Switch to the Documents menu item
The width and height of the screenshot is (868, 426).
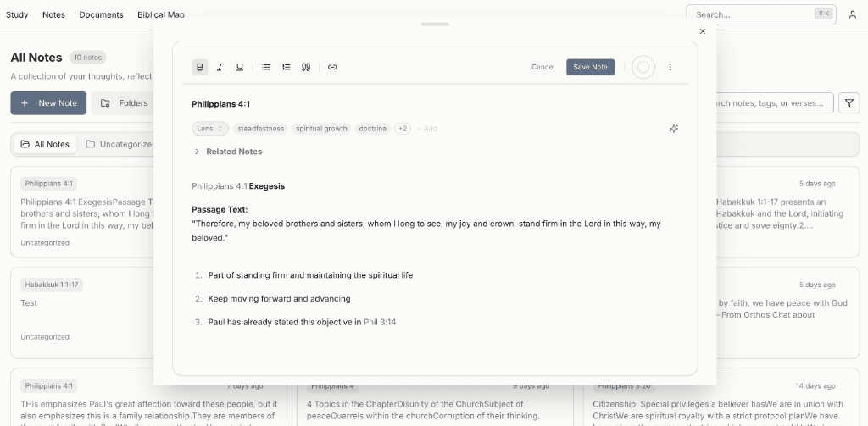click(101, 14)
